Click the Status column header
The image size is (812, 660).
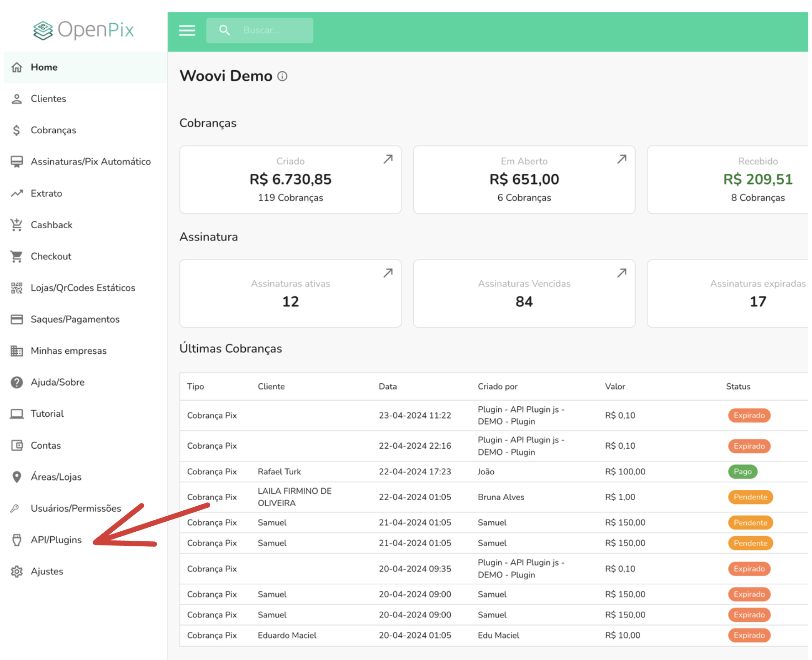click(738, 387)
